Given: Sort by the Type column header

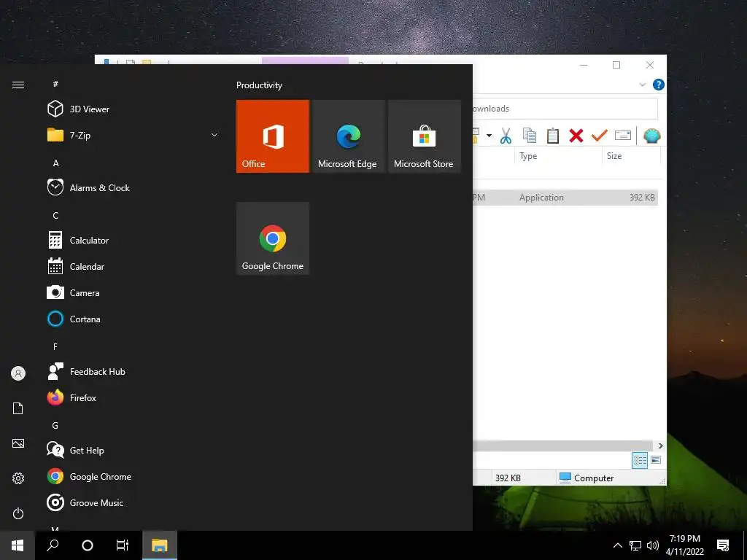Looking at the screenshot, I should point(528,156).
